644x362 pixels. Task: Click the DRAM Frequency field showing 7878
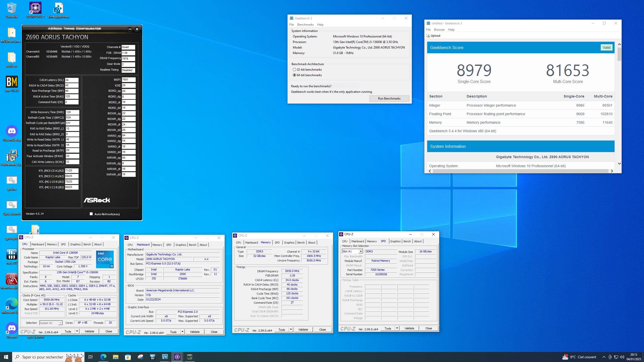(x=128, y=59)
